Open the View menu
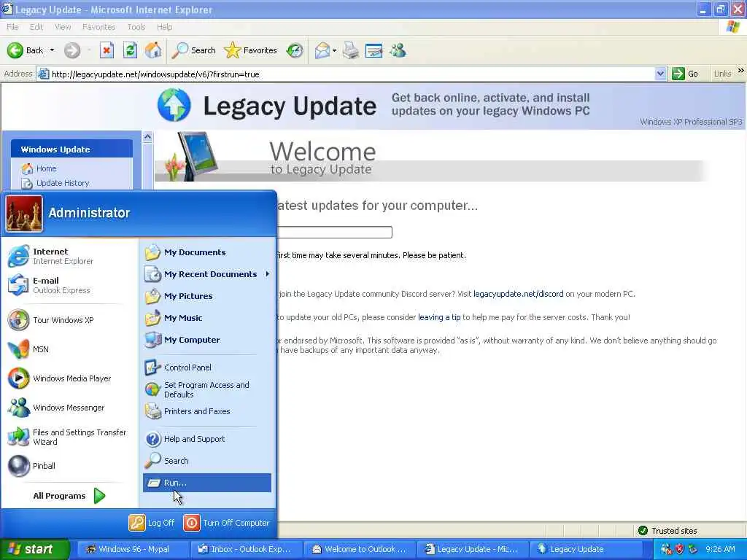747x560 pixels. [63, 27]
